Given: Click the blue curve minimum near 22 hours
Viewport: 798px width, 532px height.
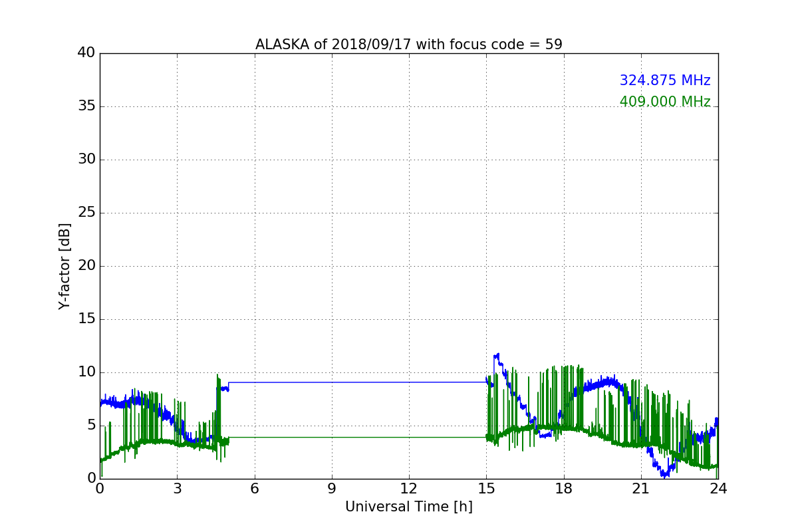Looking at the screenshot, I should (x=664, y=475).
